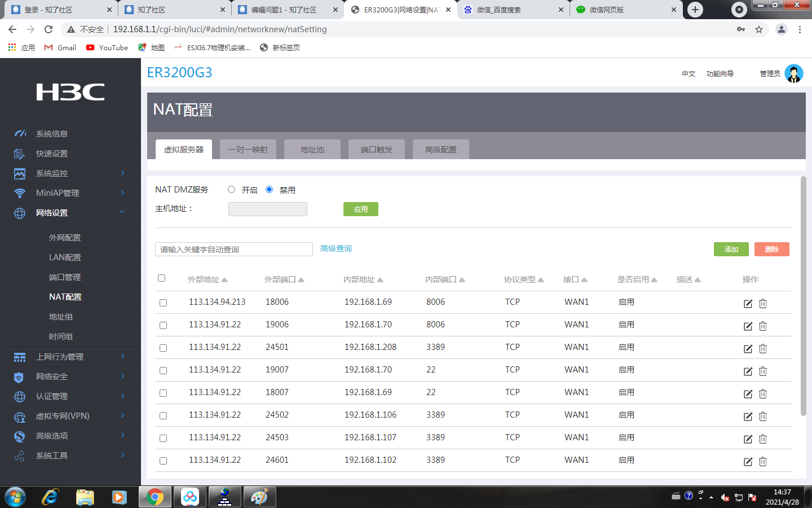Click the Chrome address bar URL
Viewport: 812px width, 508px height.
pyautogui.click(x=220, y=29)
